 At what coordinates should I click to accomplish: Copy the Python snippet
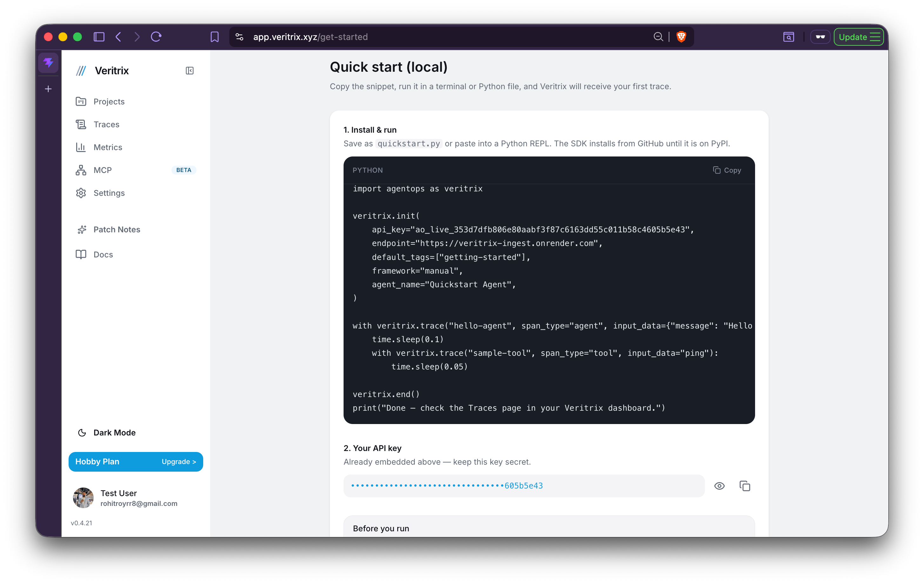point(727,170)
